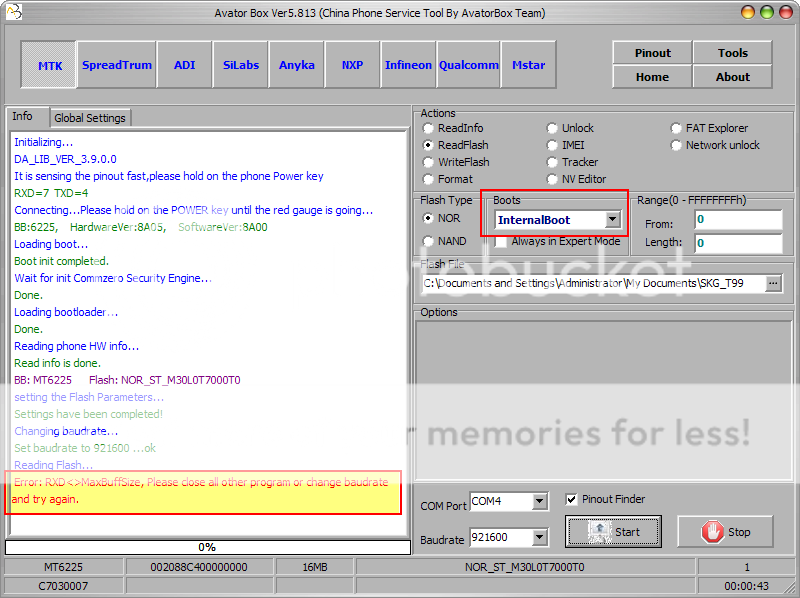
Task: Click the RXD<>MaxBuffSize error message
Action: pos(203,491)
